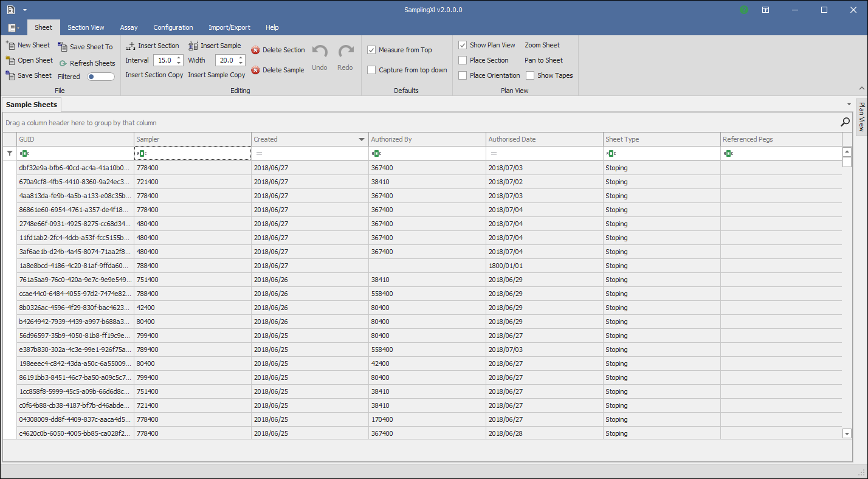
Task: Click the Save Sheet To icon
Action: pos(63,47)
